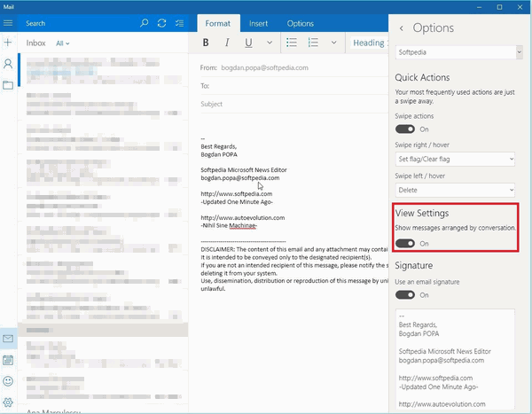
Task: Open the hamburger navigation menu
Action: click(8, 23)
